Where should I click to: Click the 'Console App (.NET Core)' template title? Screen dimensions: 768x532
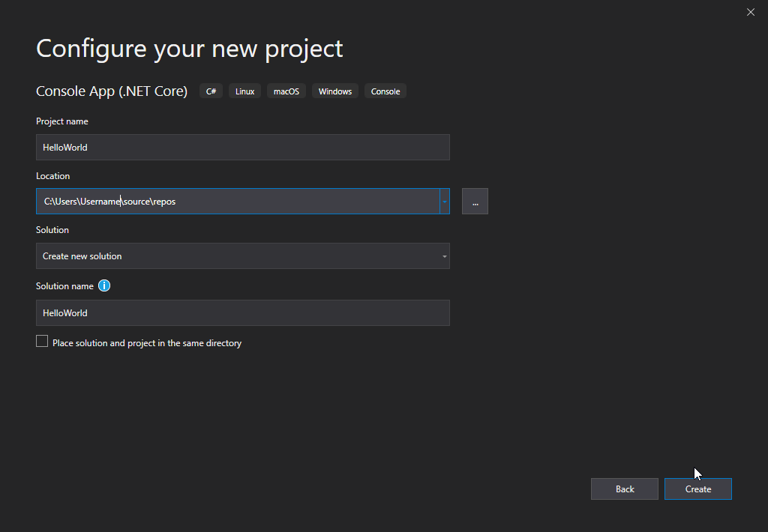[x=112, y=91]
